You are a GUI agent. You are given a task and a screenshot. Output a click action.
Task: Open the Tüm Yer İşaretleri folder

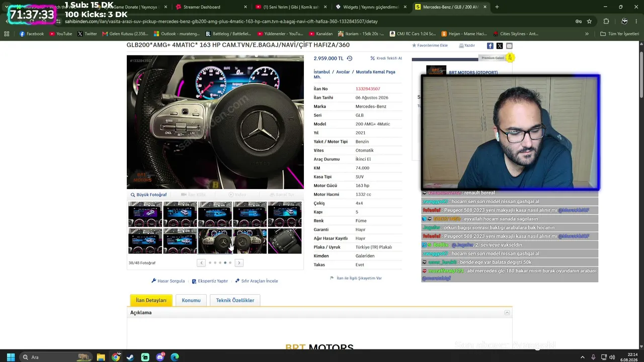pos(619,34)
